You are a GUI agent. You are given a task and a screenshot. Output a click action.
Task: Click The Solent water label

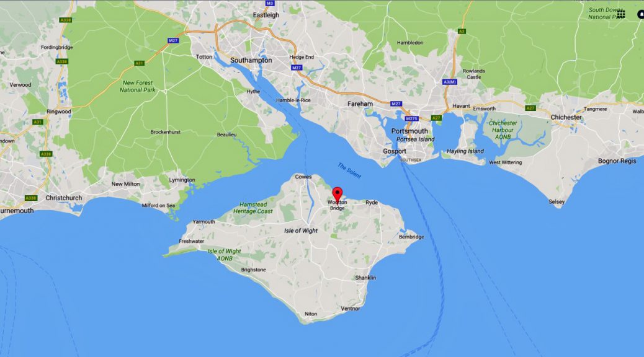click(349, 170)
